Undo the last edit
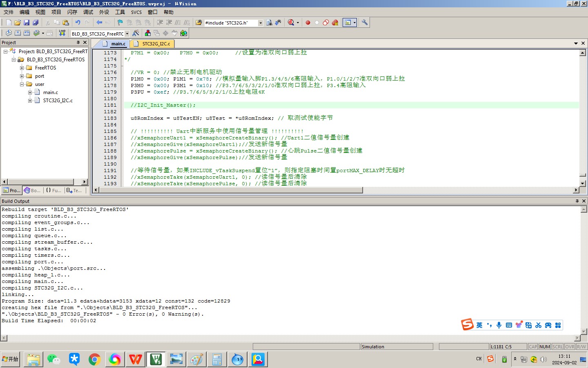Image resolution: width=588 pixels, height=368 pixels. pos(78,22)
